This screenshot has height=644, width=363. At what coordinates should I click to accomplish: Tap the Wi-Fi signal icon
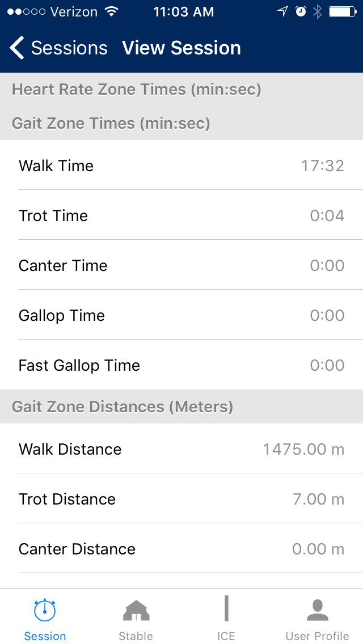point(112,12)
